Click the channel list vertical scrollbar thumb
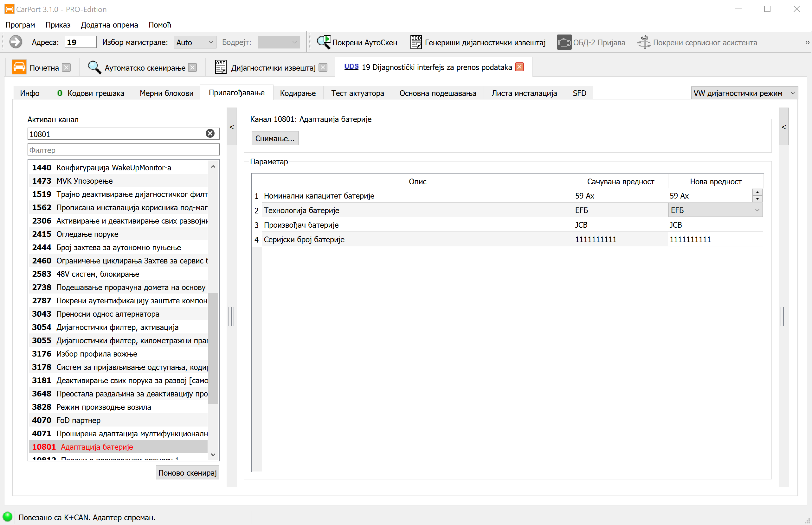The width and height of the screenshot is (812, 525). click(213, 348)
